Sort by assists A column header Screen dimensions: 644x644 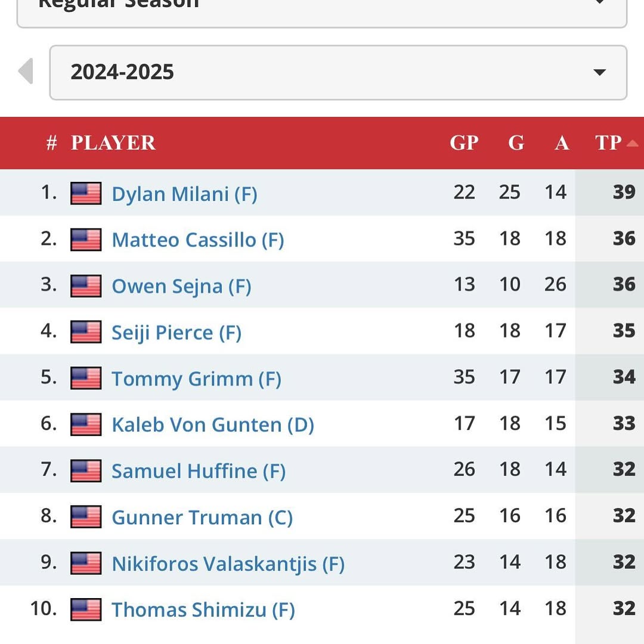(562, 143)
